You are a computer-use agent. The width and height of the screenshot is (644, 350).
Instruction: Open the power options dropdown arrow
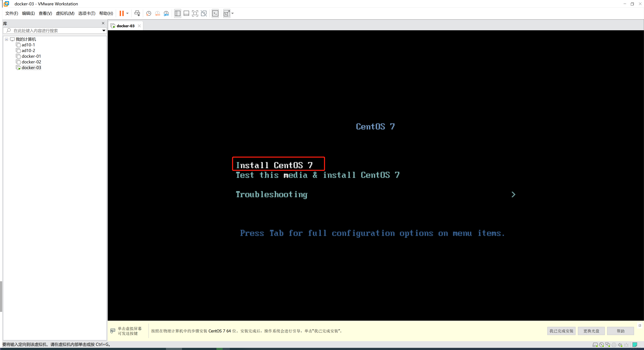[128, 14]
